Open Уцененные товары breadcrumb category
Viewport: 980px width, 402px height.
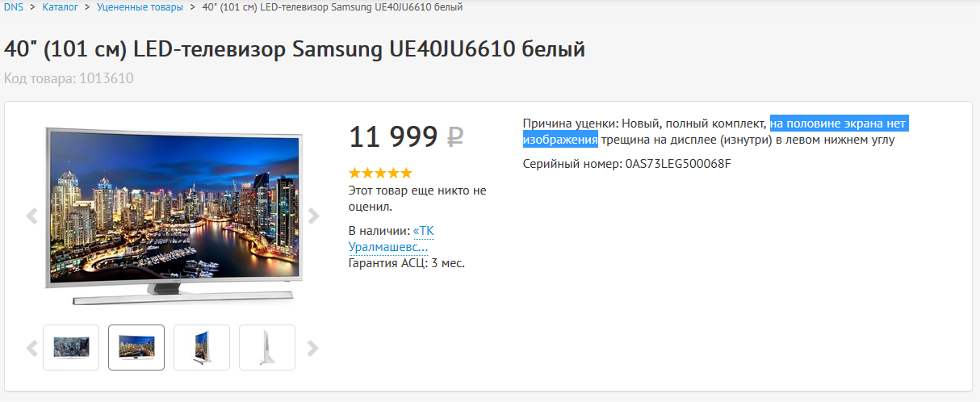point(140,7)
